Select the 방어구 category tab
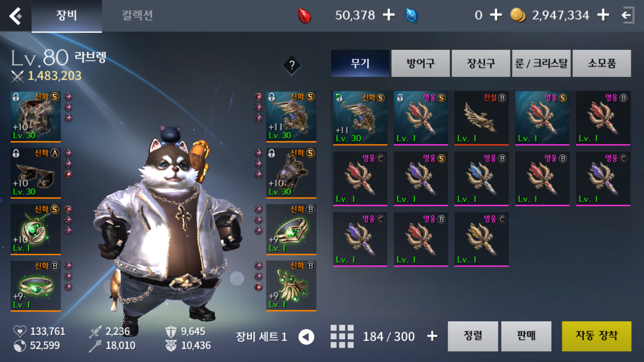 click(421, 63)
